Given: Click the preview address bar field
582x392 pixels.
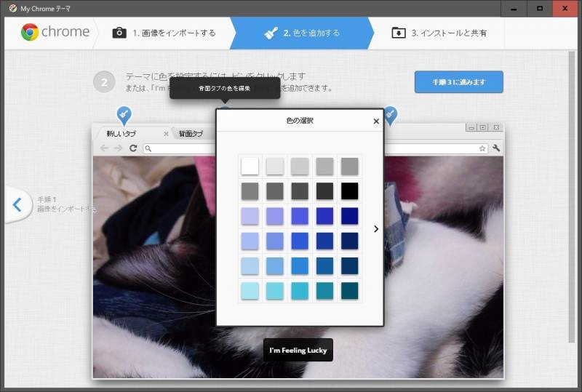Looking at the screenshot, I should (316, 148).
